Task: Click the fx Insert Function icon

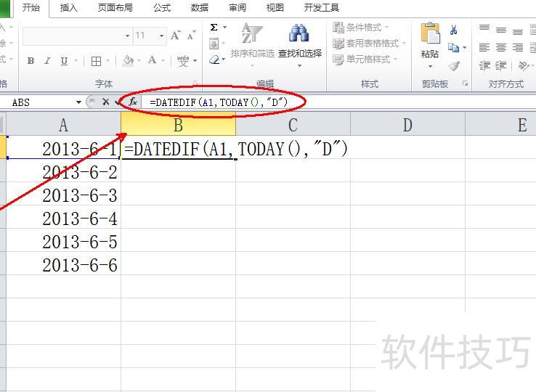Action: 133,102
